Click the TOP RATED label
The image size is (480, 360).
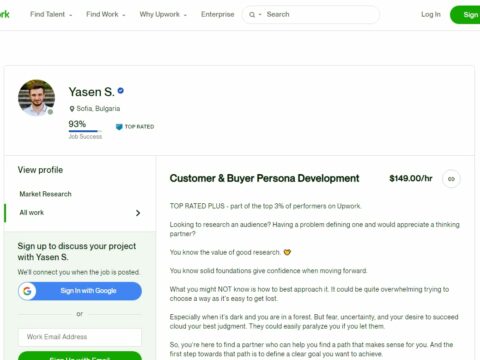139,127
